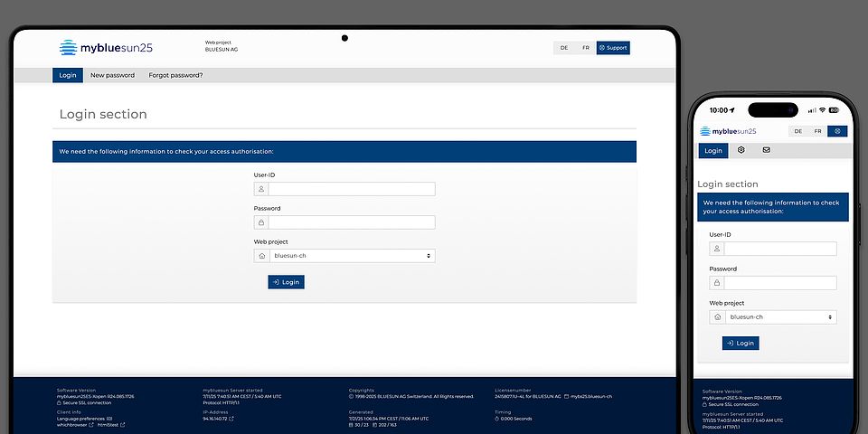868x434 pixels.
Task: Open the Forgot password? tab
Action: pos(175,75)
